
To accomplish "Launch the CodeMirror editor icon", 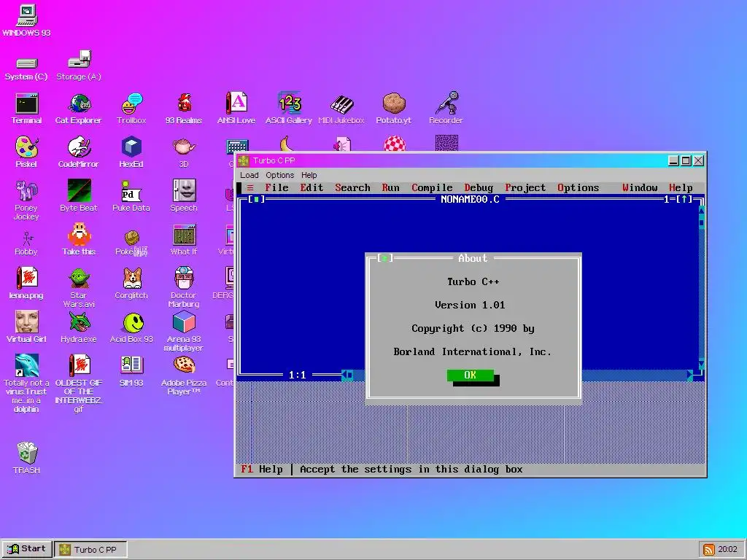I will 79,152.
